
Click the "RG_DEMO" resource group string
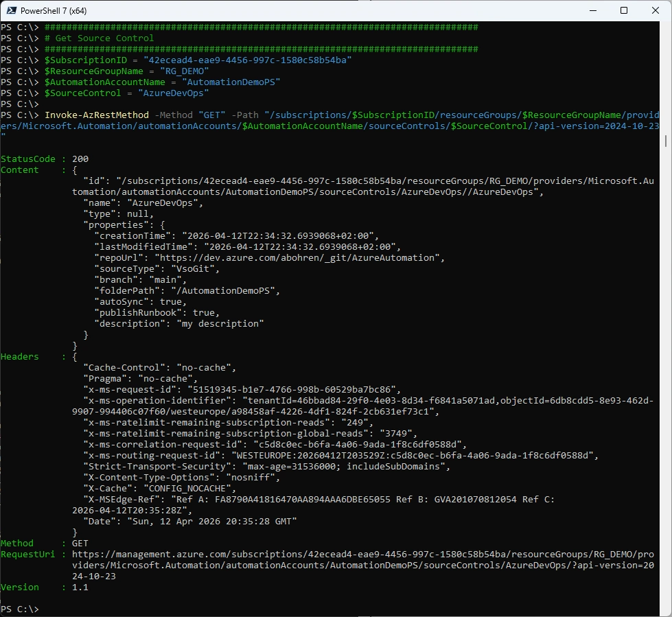point(184,71)
